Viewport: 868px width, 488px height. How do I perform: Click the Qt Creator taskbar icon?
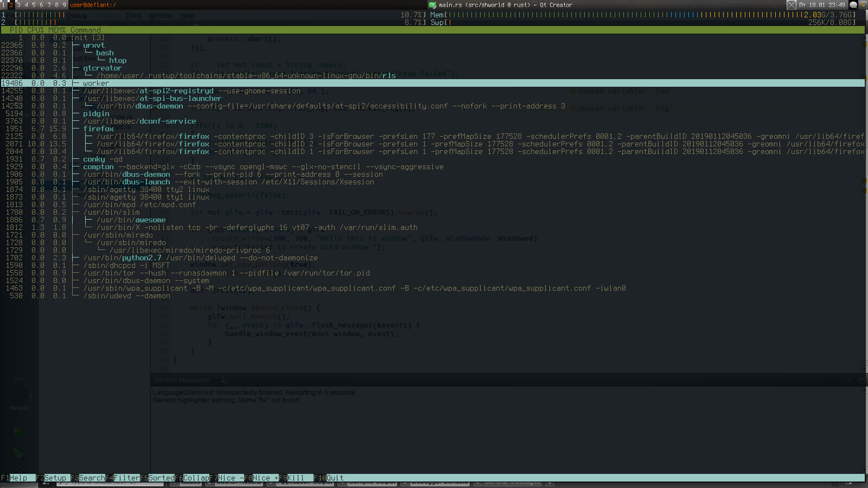click(432, 5)
